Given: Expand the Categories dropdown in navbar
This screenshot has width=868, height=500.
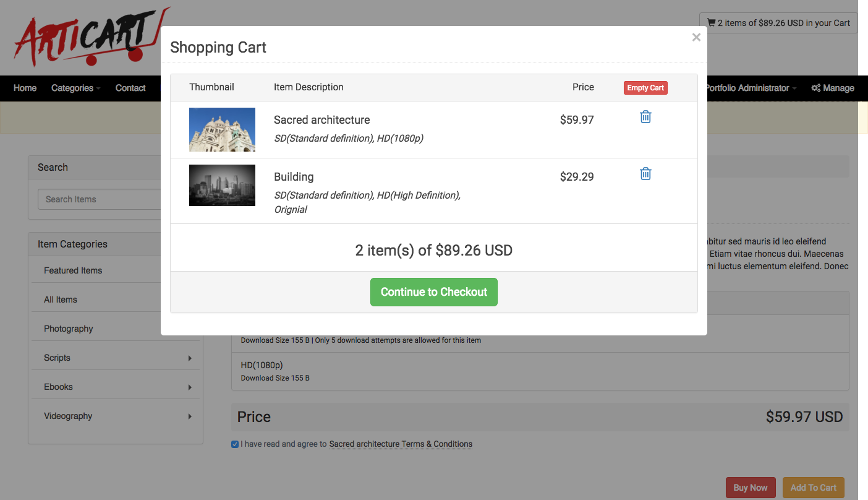Looking at the screenshot, I should coord(75,88).
